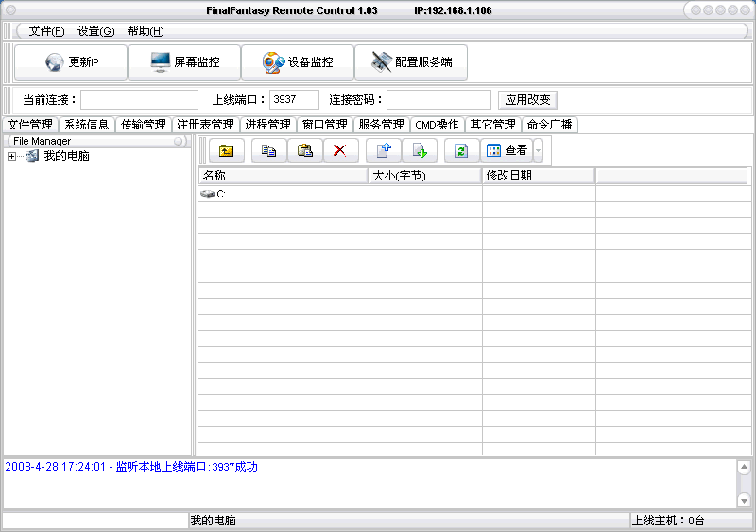Click the 应用改变 apply button
This screenshot has height=532, width=756.
point(527,100)
